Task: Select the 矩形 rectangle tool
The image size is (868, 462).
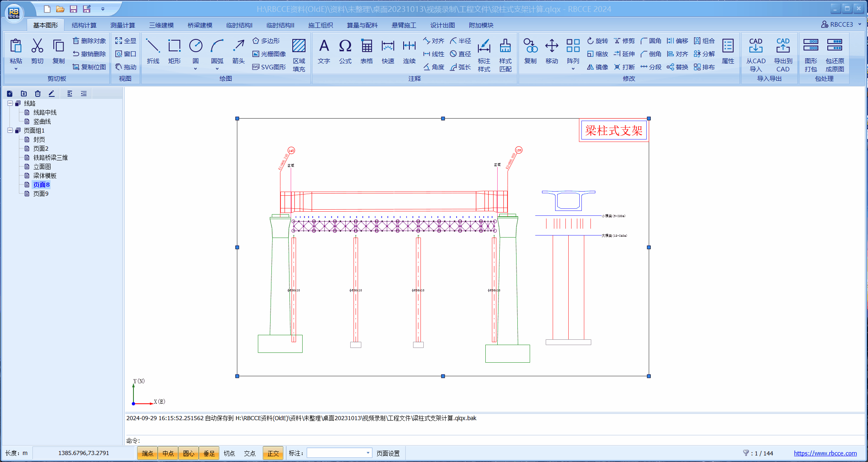Action: 174,51
